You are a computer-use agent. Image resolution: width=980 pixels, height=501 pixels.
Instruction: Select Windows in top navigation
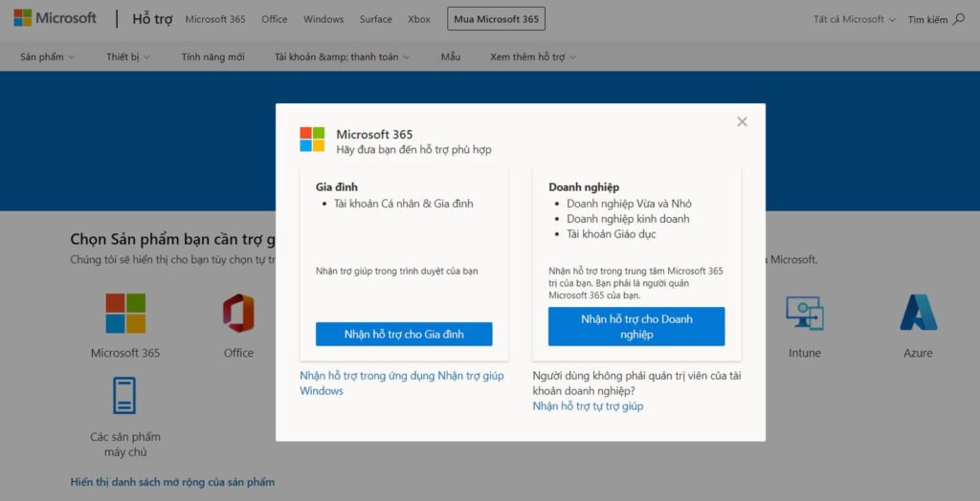(323, 19)
